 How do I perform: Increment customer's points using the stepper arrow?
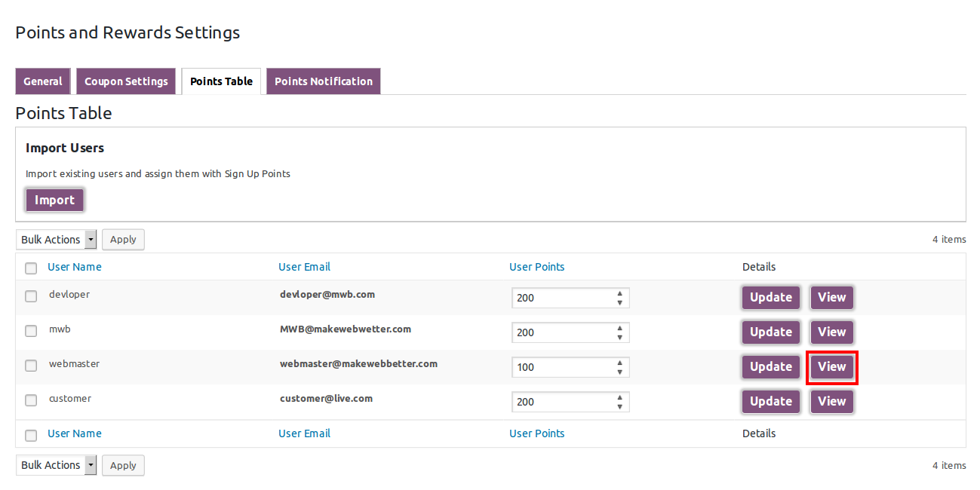[620, 398]
